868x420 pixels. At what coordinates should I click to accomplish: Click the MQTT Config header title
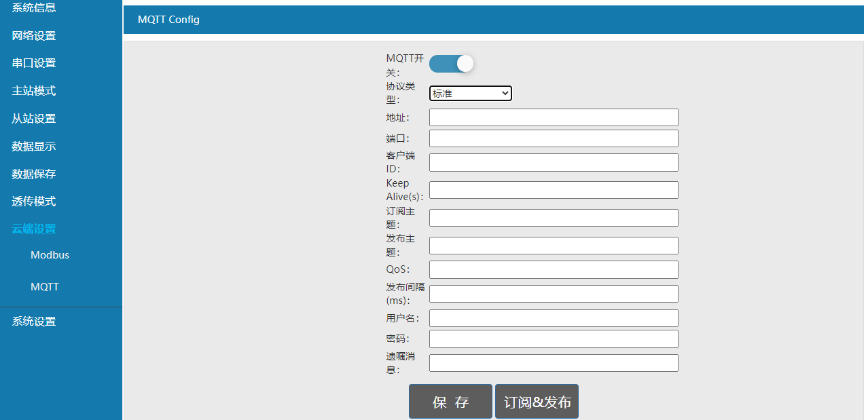pyautogui.click(x=168, y=20)
